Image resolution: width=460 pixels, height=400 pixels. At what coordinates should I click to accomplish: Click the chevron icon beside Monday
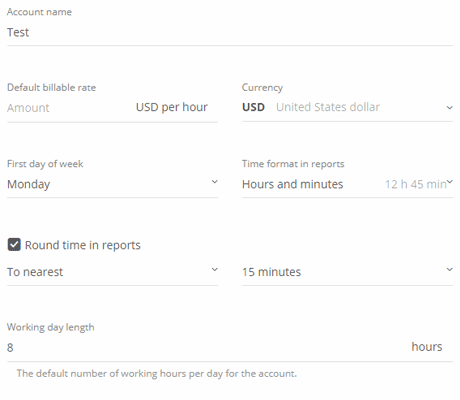(x=215, y=182)
